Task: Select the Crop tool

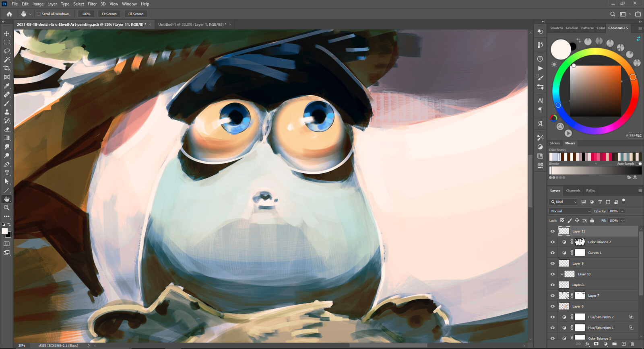Action: pos(7,68)
